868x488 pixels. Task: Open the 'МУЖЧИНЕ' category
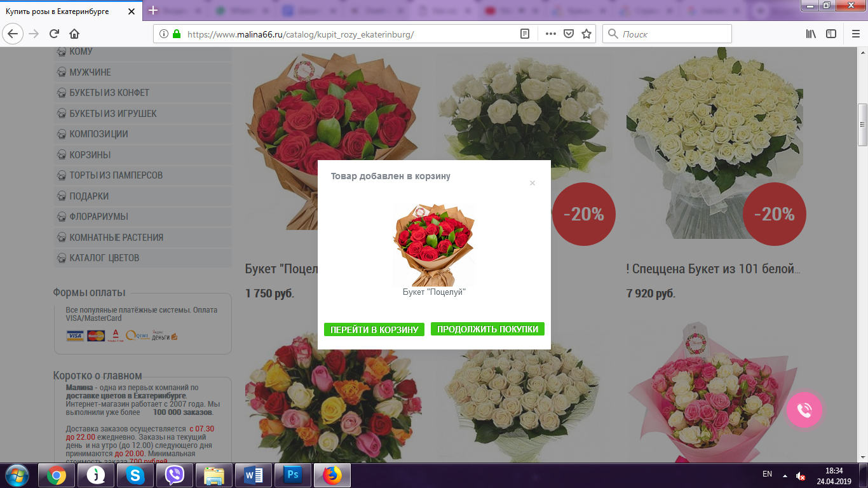click(143, 72)
